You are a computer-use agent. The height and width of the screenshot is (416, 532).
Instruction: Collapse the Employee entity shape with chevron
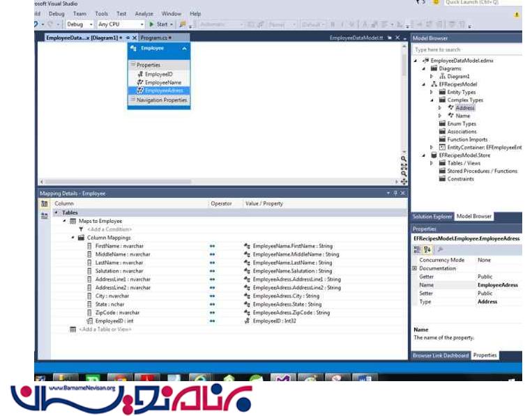pos(184,49)
